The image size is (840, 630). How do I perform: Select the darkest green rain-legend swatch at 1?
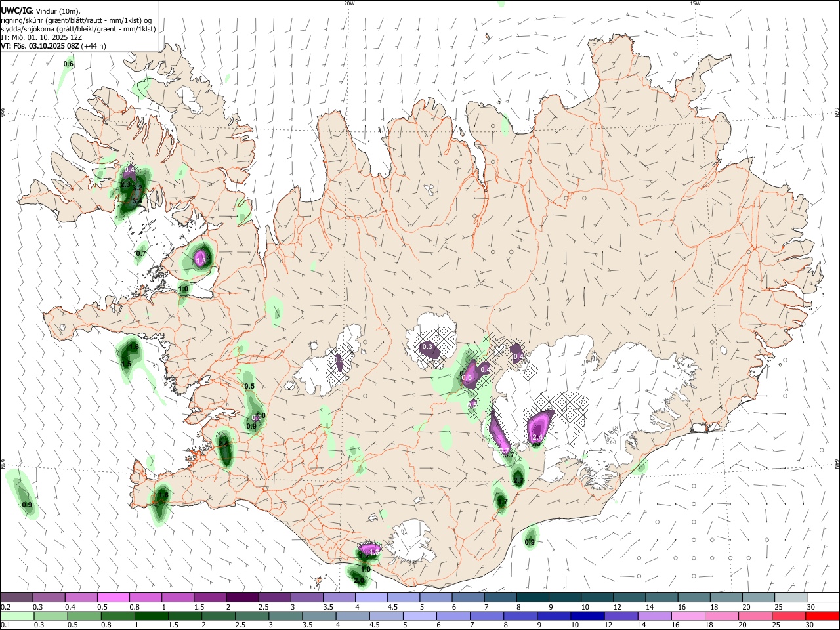pos(151,616)
